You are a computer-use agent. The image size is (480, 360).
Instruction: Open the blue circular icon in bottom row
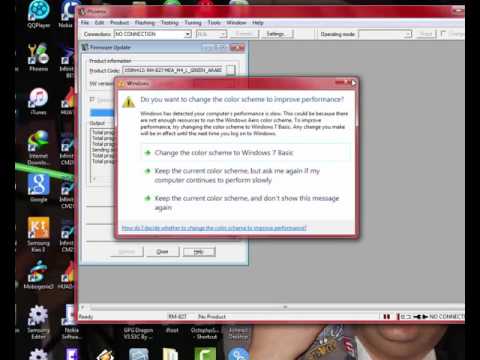238,354
